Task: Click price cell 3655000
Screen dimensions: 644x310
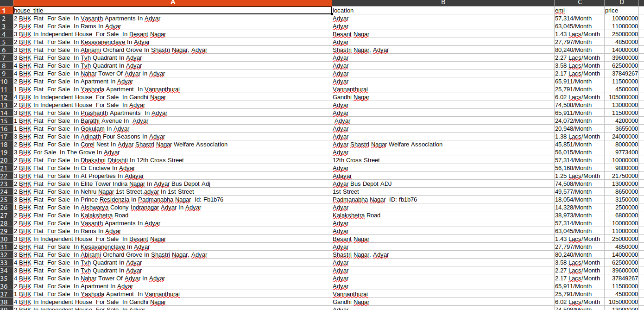Action: pos(622,128)
